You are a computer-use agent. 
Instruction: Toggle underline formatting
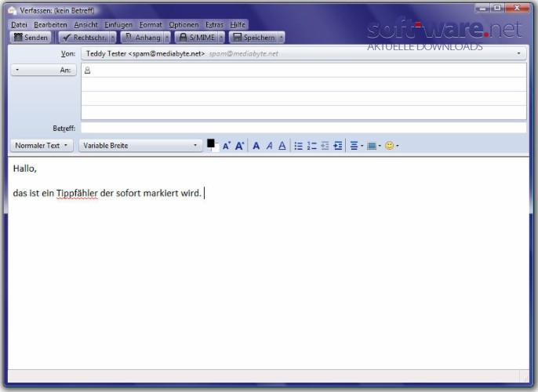click(x=282, y=146)
